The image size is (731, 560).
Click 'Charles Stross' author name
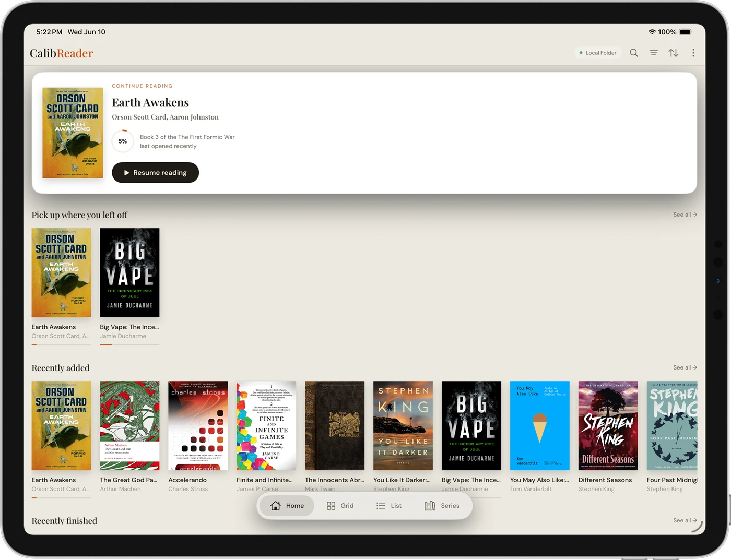pos(188,489)
